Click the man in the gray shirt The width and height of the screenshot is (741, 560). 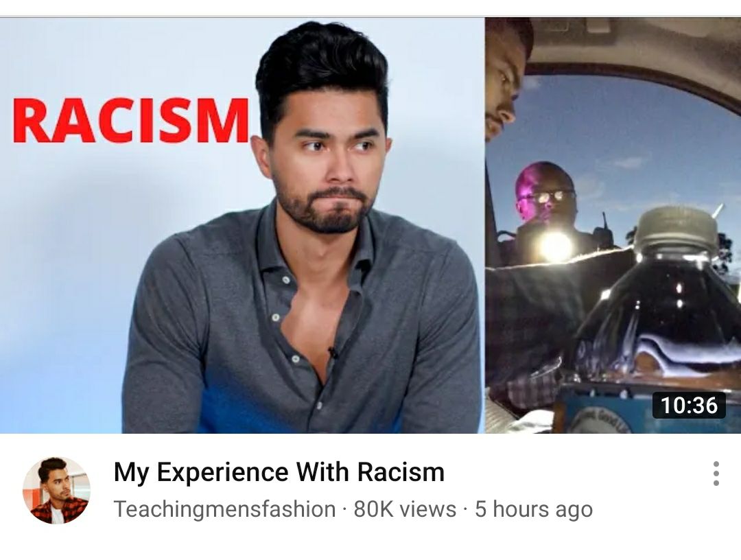click(303, 227)
